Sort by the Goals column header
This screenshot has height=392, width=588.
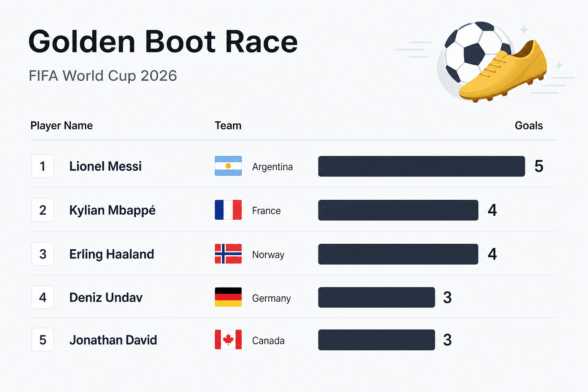click(529, 126)
